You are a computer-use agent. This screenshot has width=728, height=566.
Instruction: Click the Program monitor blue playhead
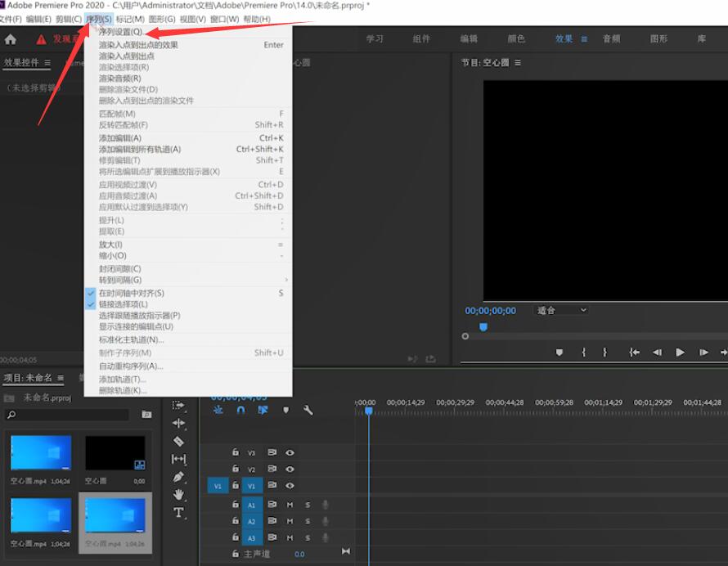click(483, 327)
